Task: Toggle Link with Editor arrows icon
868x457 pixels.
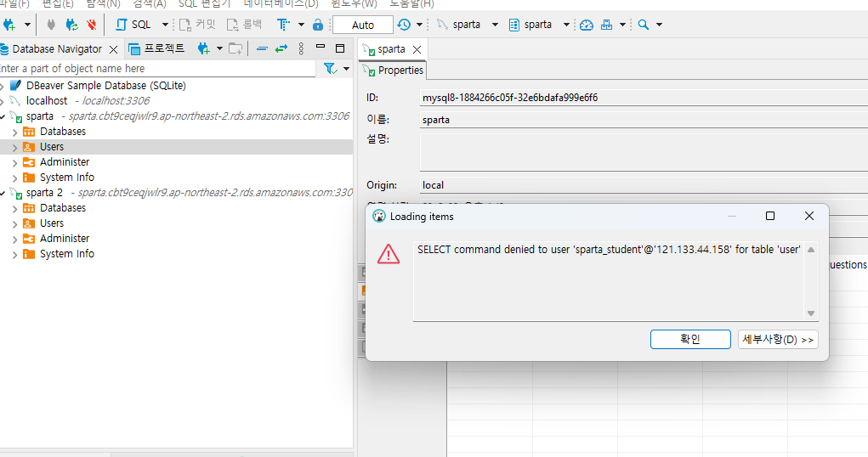Action: [x=281, y=49]
